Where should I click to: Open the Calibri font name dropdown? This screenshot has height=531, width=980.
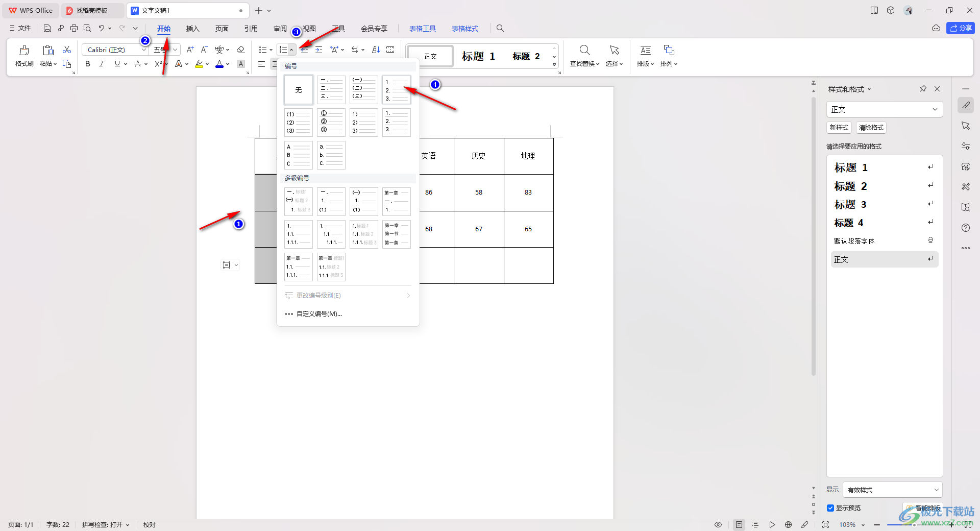[x=144, y=50]
